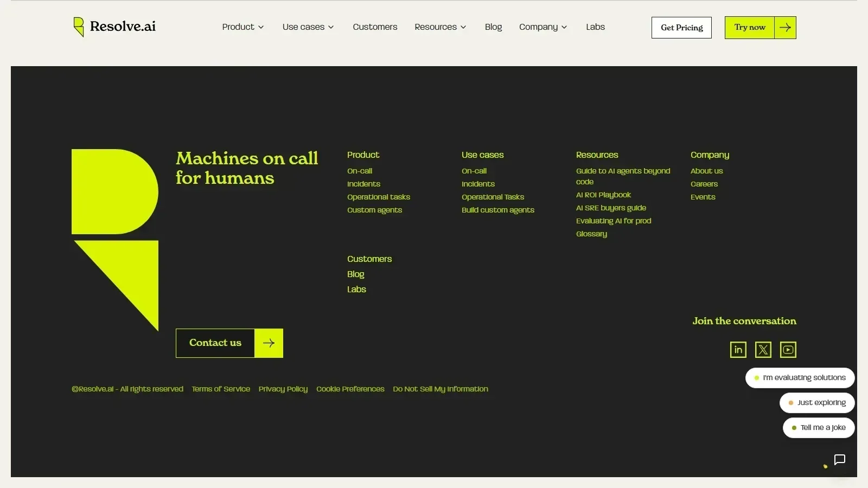The width and height of the screenshot is (868, 488).
Task: Click "Machines on call for humans" tagline
Action: pyautogui.click(x=247, y=168)
